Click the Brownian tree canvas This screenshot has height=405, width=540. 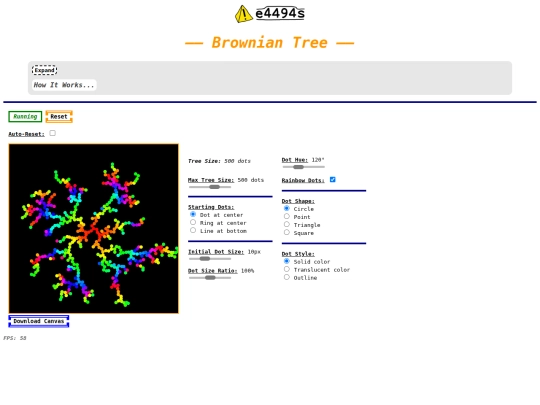[x=94, y=229]
